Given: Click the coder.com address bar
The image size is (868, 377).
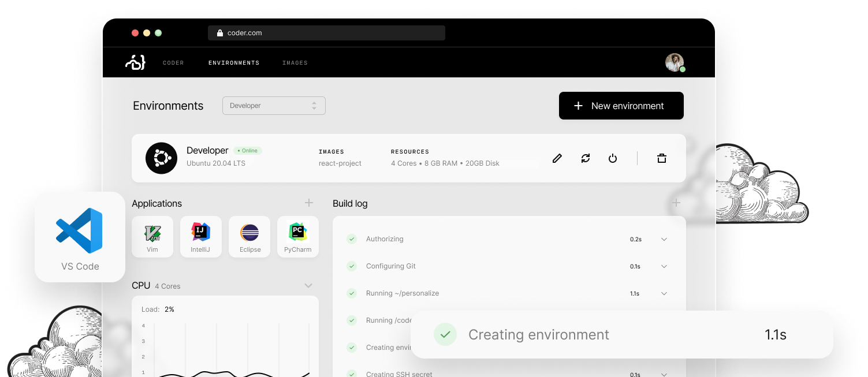Looking at the screenshot, I should 326,33.
